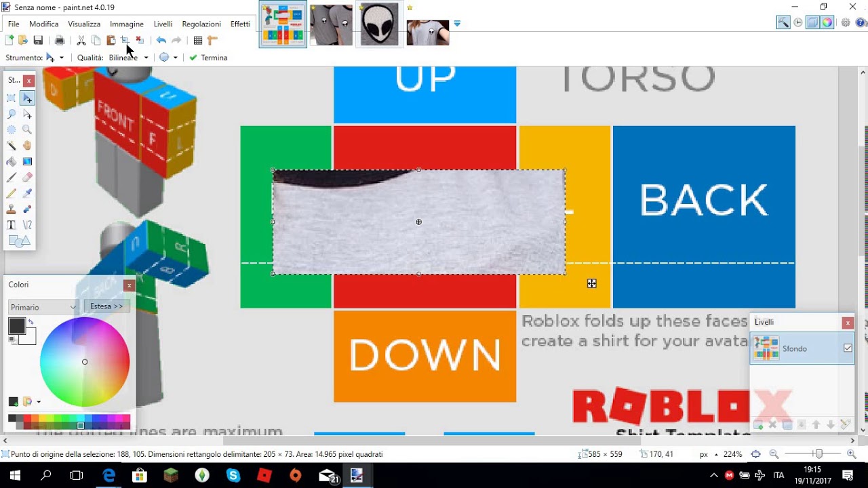This screenshot has width=868, height=488.
Task: Select the Pan hand tool
Action: point(27,145)
